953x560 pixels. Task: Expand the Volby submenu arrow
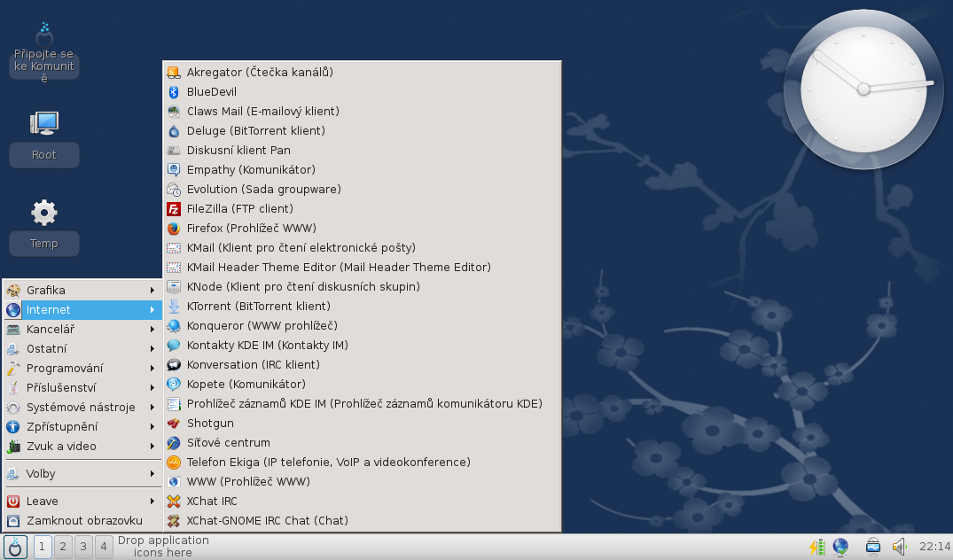coord(152,474)
